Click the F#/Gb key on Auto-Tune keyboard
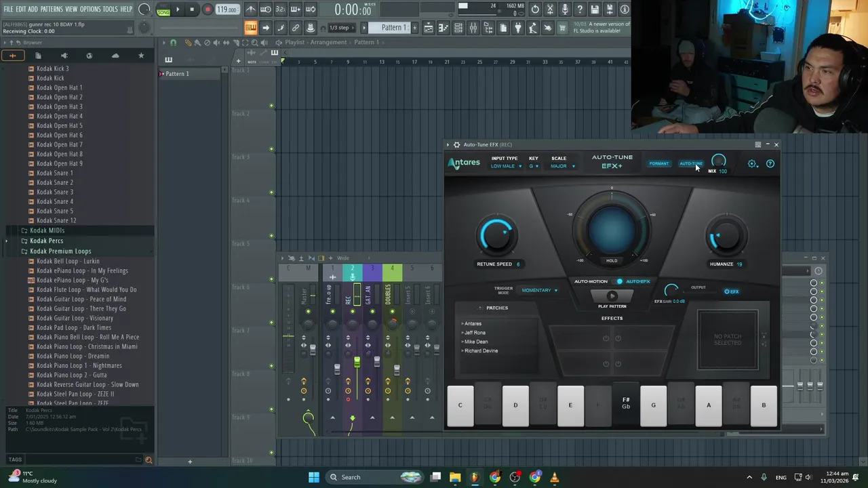 [626, 405]
